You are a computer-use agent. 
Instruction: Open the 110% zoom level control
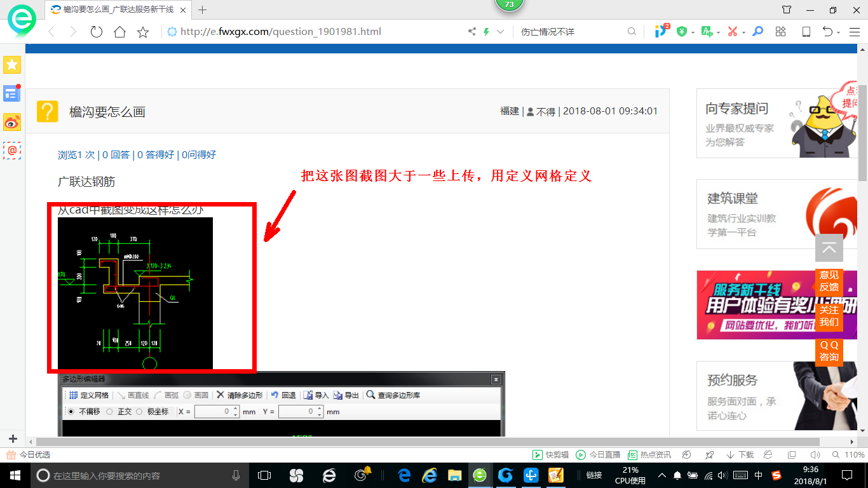tap(848, 455)
